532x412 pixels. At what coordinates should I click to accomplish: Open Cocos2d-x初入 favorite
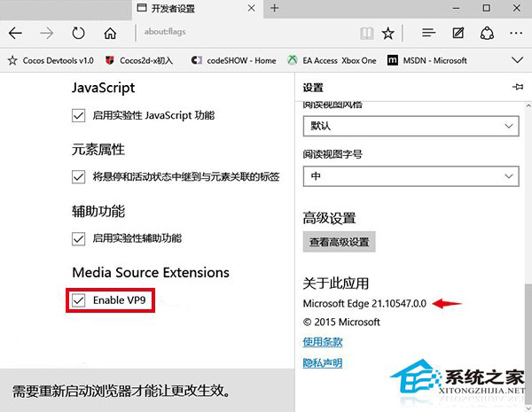139,61
